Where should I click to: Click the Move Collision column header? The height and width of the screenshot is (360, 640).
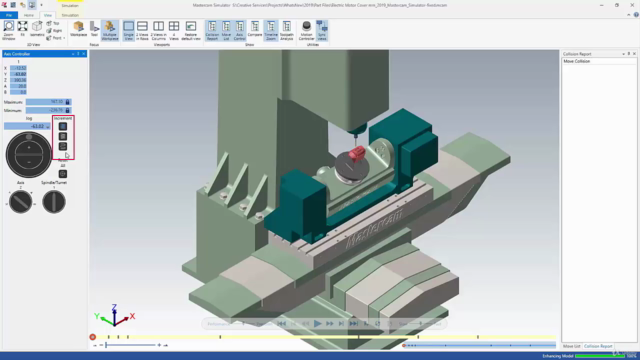click(599, 61)
